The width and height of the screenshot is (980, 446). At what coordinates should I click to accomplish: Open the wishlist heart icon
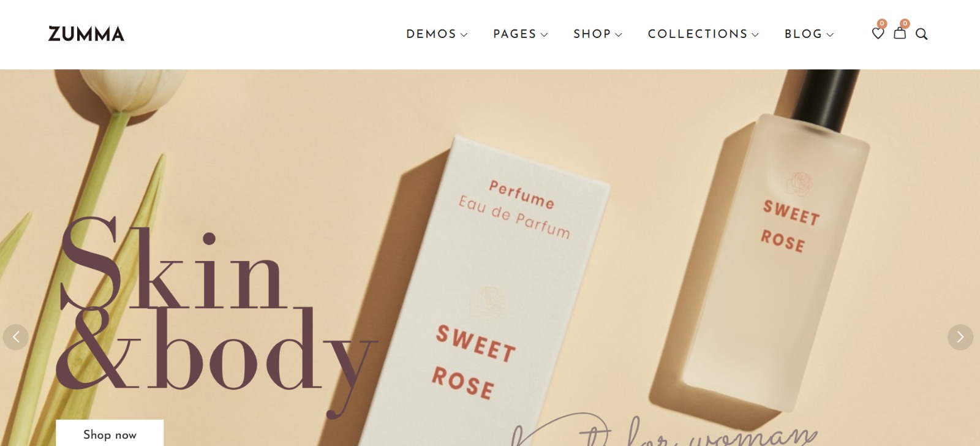click(x=878, y=34)
